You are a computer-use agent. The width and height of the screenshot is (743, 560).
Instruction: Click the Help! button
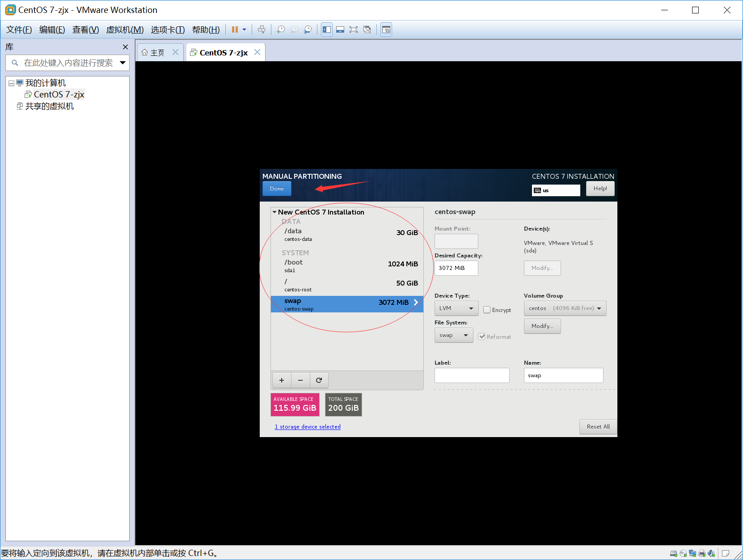pyautogui.click(x=600, y=189)
